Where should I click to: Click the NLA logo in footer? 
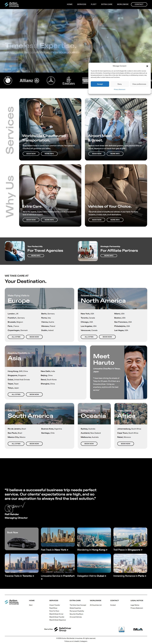[138, 629]
